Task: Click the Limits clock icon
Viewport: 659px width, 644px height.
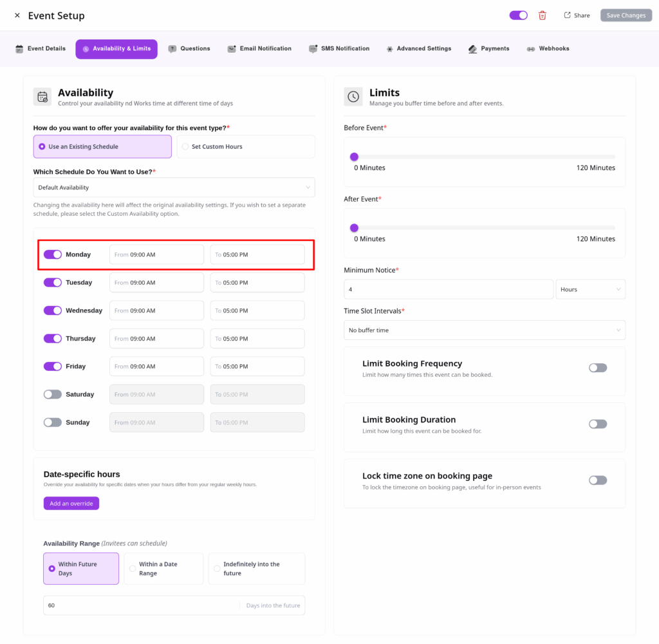Action: pyautogui.click(x=353, y=97)
